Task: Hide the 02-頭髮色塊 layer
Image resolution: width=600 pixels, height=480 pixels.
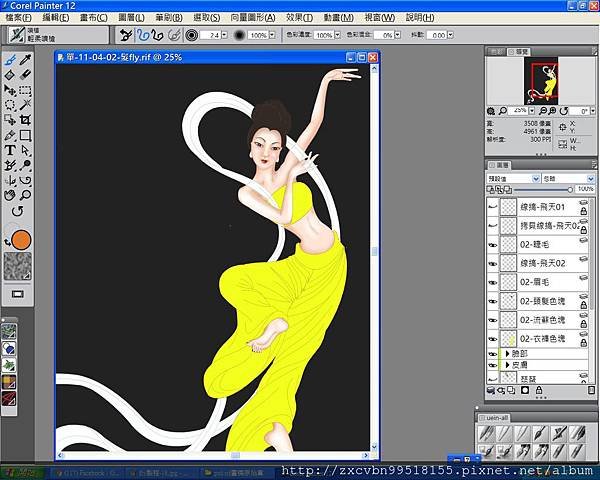Action: (493, 301)
